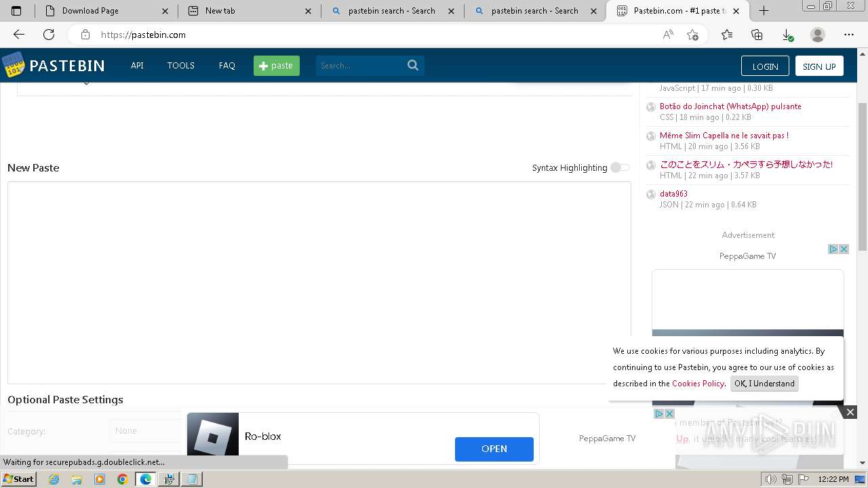This screenshot has width=868, height=488.
Task: Open the Favorites list icon
Action: click(727, 35)
